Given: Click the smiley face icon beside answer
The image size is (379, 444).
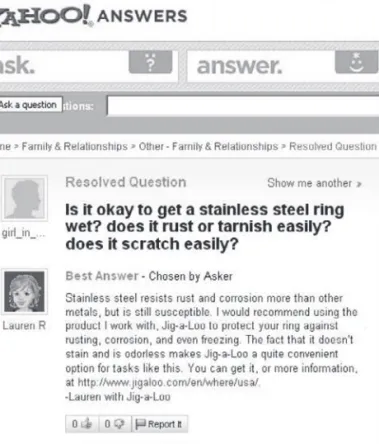Looking at the screenshot, I should pyautogui.click(x=356, y=62).
